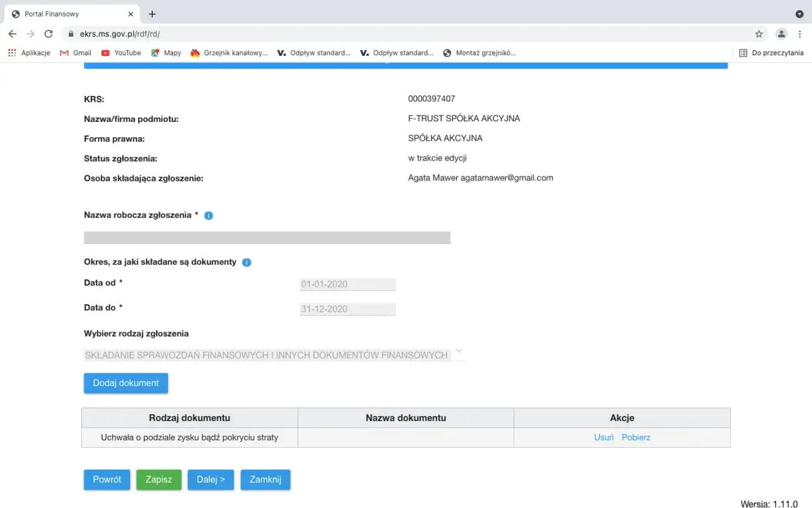Reload the page
This screenshot has width=812, height=508.
(48, 33)
